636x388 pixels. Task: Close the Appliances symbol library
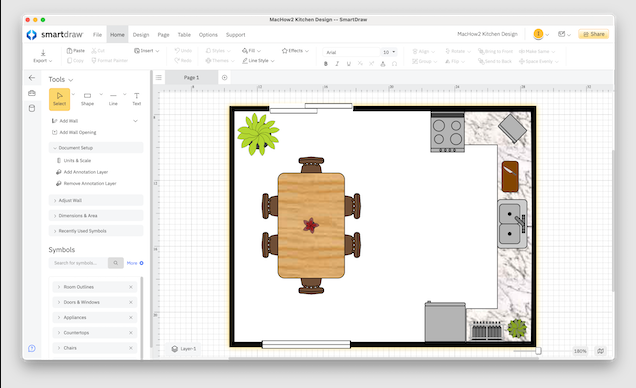pos(131,317)
